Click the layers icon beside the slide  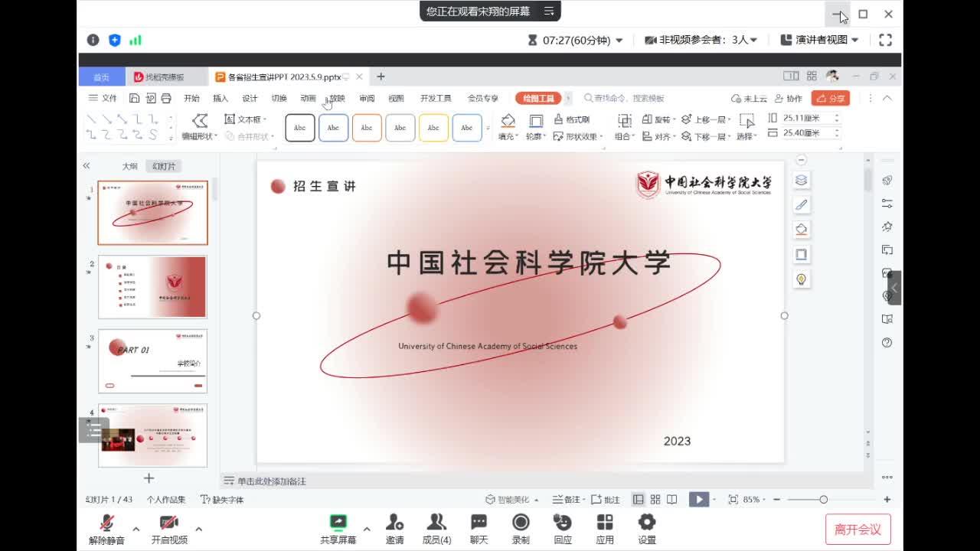coord(801,180)
